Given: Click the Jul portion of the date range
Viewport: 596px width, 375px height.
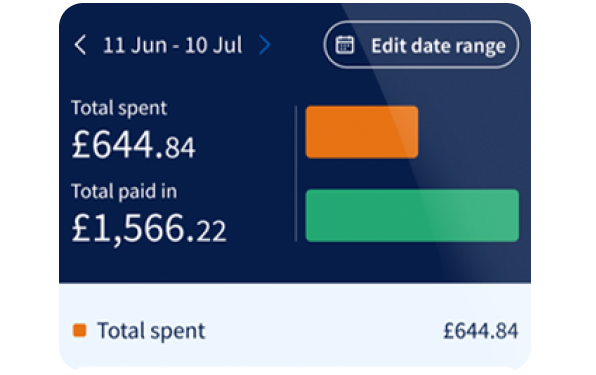Looking at the screenshot, I should (227, 45).
